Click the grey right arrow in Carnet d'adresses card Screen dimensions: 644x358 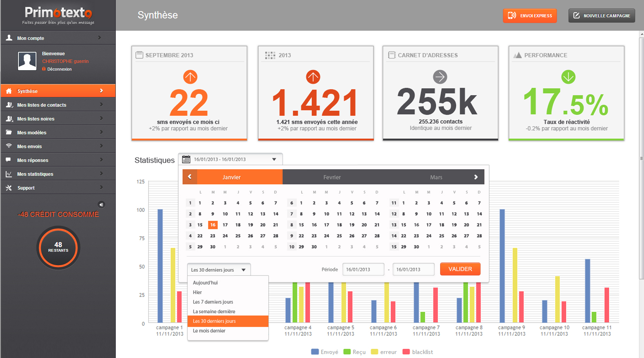pyautogui.click(x=440, y=77)
